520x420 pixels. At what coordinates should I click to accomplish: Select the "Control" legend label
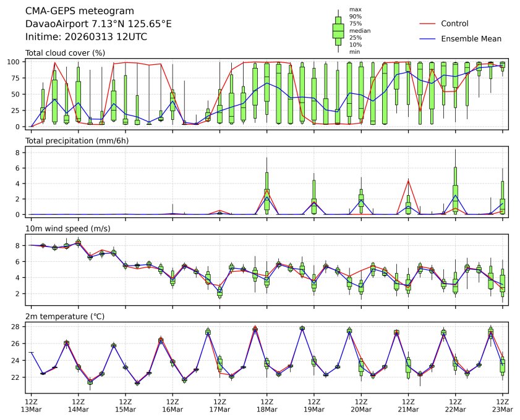pos(454,23)
